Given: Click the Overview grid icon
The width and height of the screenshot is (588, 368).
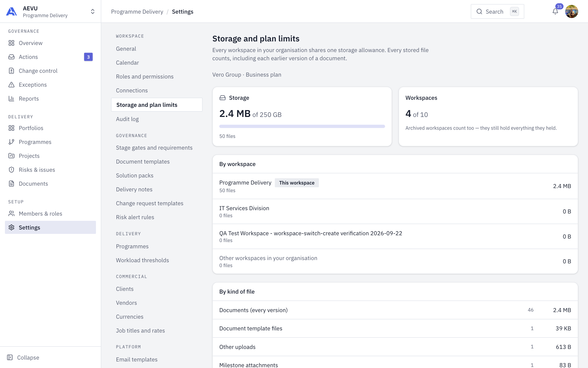Looking at the screenshot, I should coord(11,43).
